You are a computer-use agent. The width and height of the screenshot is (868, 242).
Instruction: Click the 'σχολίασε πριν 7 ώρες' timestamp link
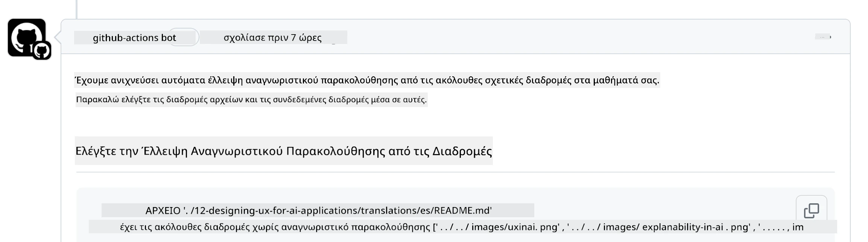click(x=272, y=38)
